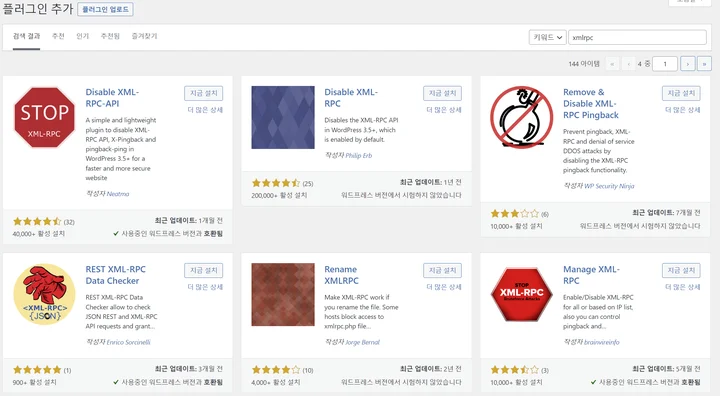Open the Rename XMLRPC title link
720x396 pixels.
click(341, 275)
